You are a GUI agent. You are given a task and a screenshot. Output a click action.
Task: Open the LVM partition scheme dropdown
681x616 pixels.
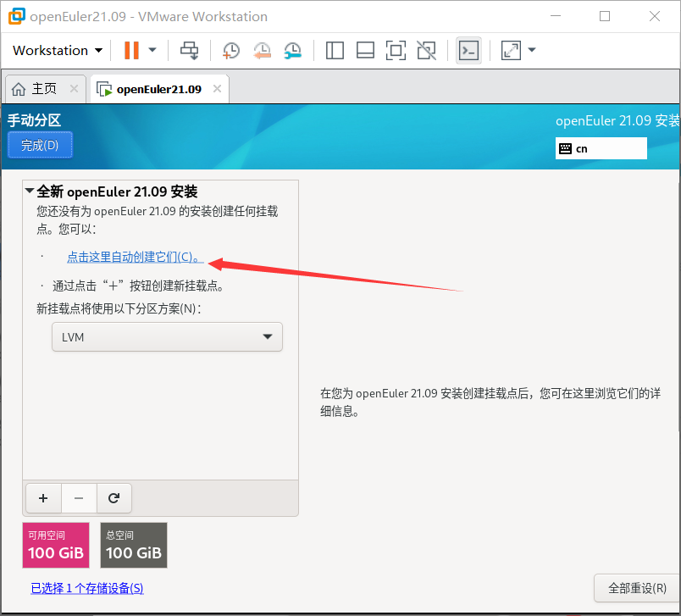point(167,336)
